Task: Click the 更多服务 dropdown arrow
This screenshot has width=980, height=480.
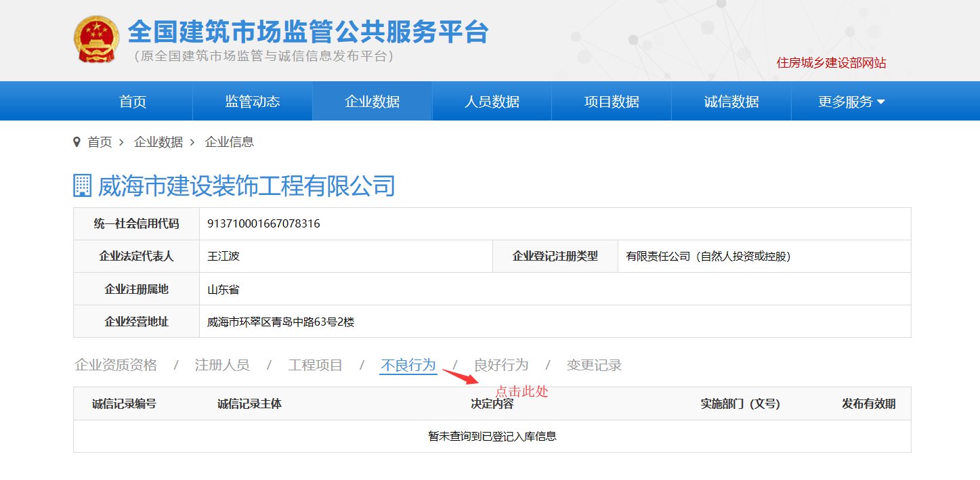Action: click(x=878, y=102)
